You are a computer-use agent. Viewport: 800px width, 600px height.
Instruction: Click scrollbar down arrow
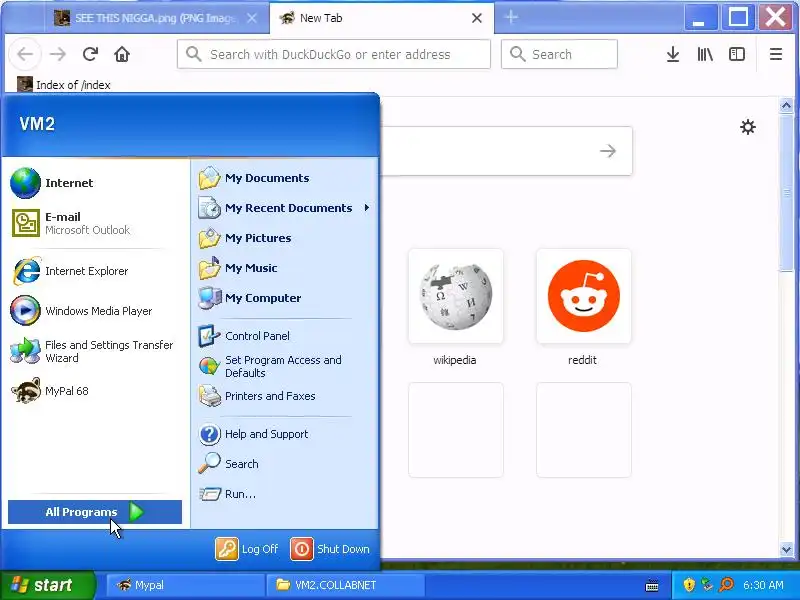[786, 549]
